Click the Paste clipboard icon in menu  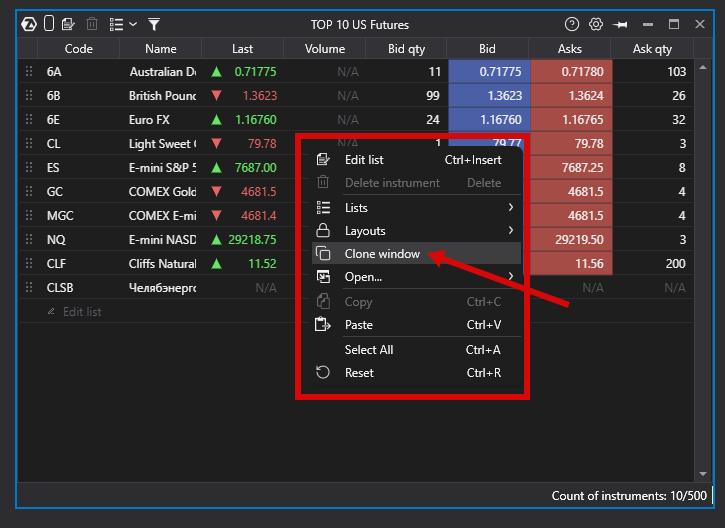coord(323,325)
